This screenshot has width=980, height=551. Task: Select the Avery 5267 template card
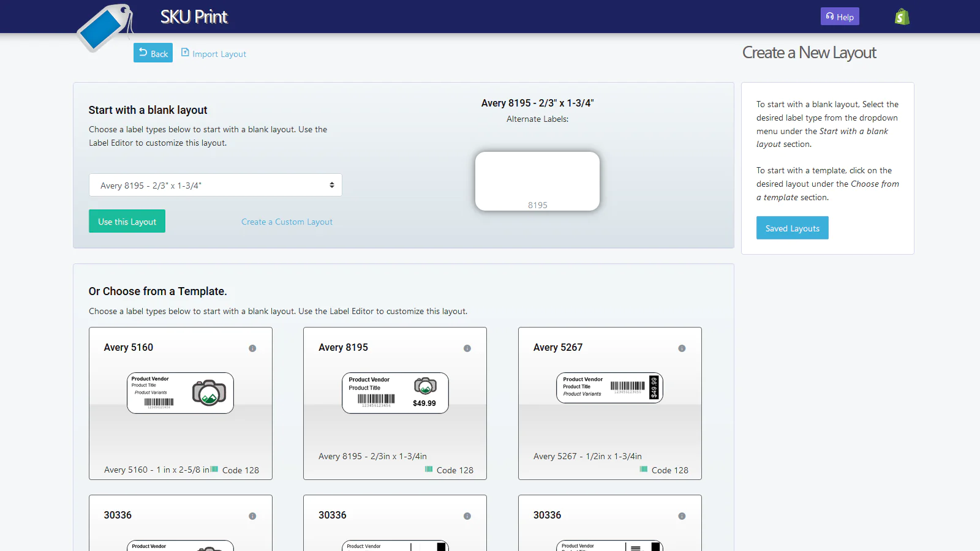pos(609,404)
